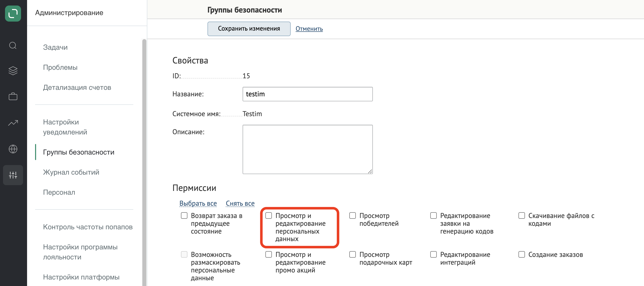Enable 'Создание заказов' checkbox

point(522,254)
